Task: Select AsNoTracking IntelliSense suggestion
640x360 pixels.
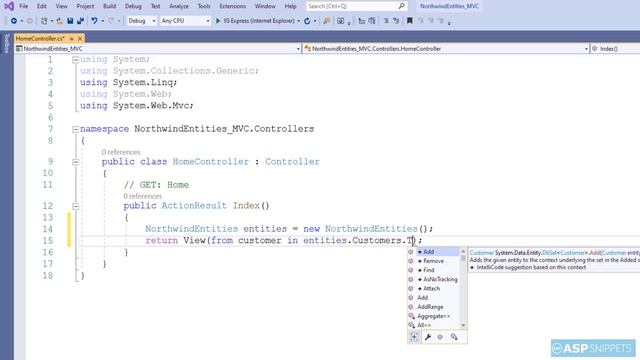Action: (433, 280)
